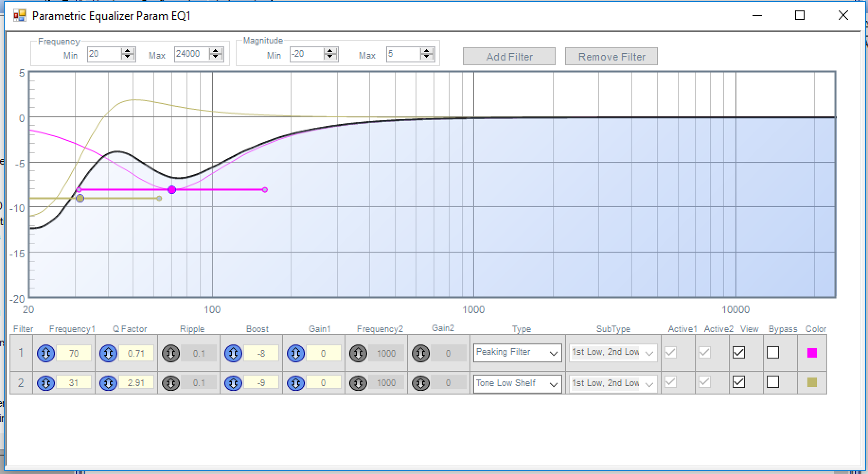Click filter 1 Boost value -8
This screenshot has width=868, height=474.
pos(261,353)
